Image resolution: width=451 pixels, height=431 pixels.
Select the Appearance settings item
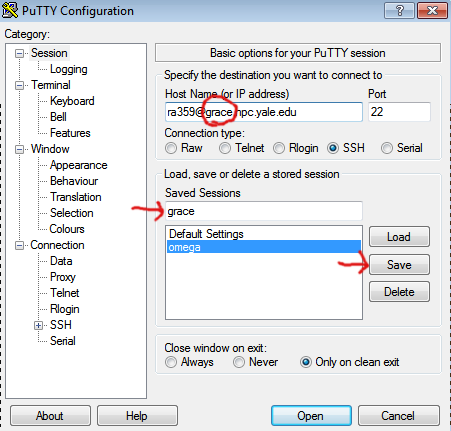point(79,165)
